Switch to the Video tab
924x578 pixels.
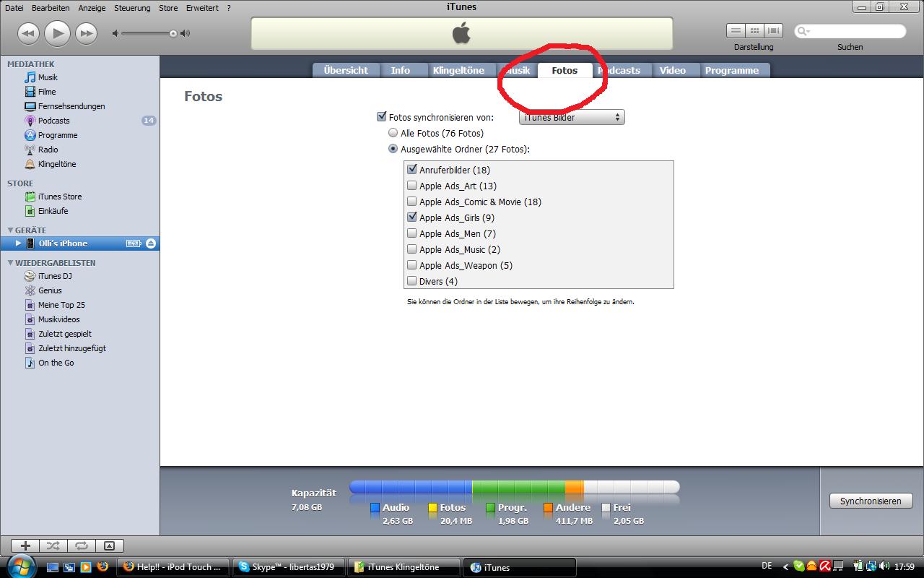point(672,70)
